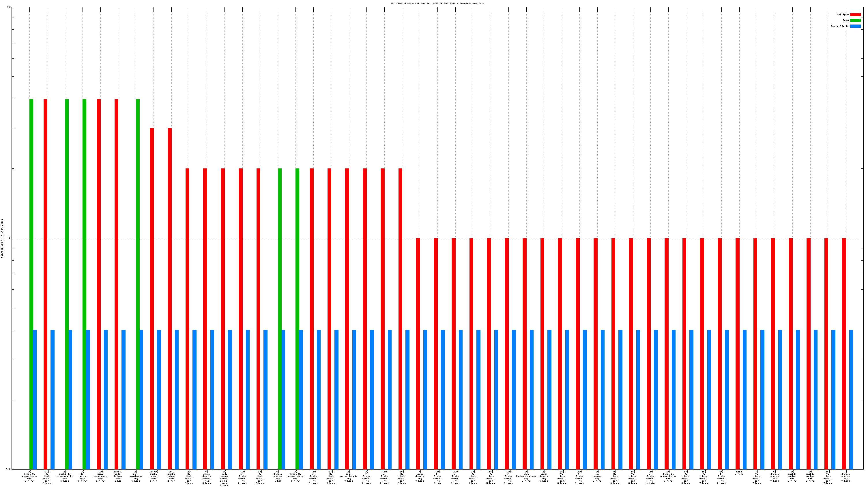Click the 'none 9 hops' axis label
Image resolution: width=868 pixels, height=488 pixels.
click(x=739, y=473)
